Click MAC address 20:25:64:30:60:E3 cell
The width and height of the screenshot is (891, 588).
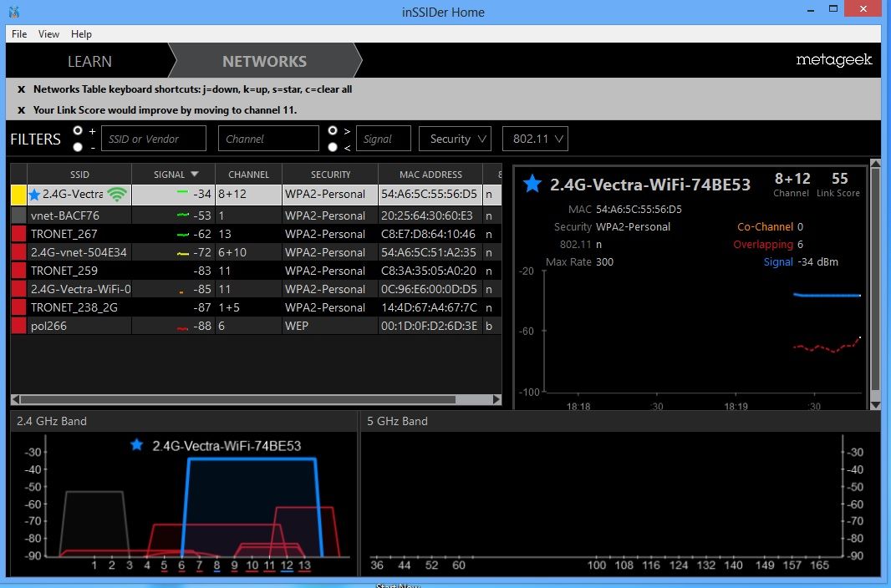pyautogui.click(x=430, y=215)
